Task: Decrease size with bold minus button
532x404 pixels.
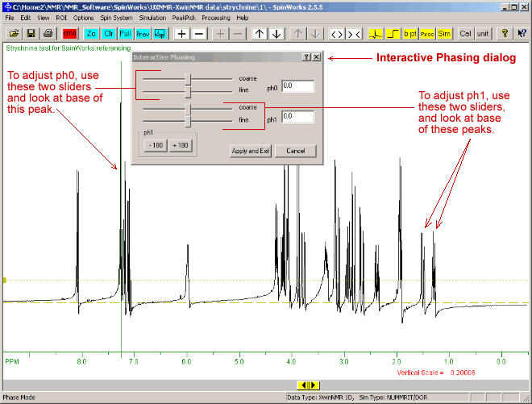Action: point(199,34)
